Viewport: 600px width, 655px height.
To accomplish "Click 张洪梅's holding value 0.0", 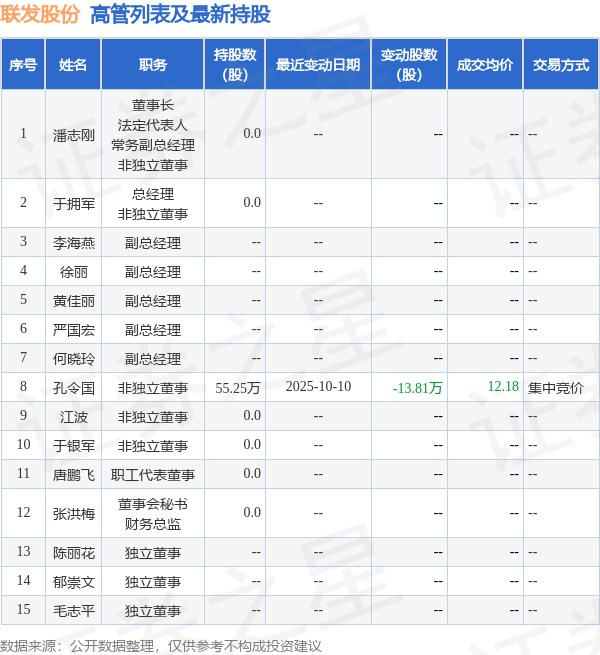I will pos(252,512).
